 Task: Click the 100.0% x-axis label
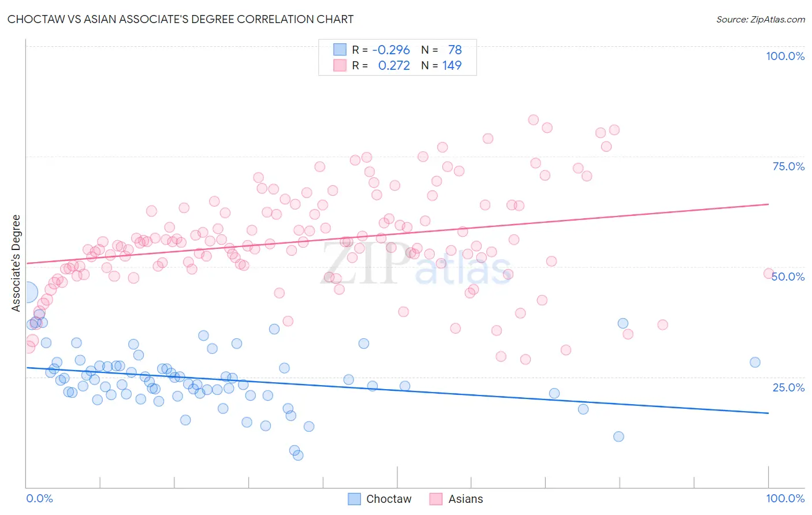[785, 498]
